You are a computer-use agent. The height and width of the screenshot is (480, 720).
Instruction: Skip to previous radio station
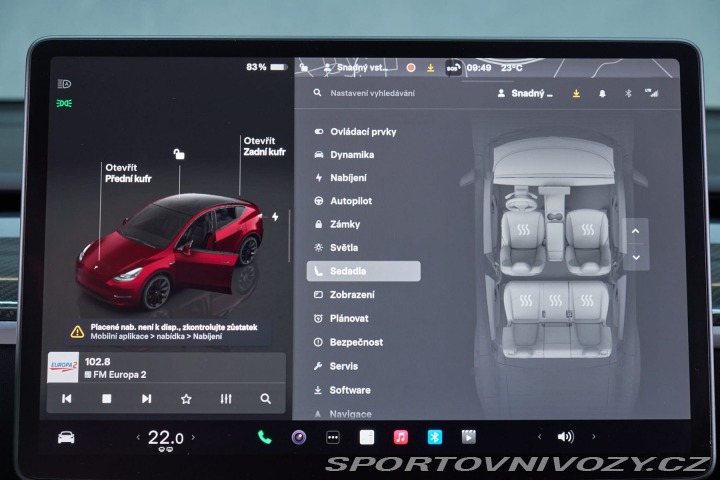(67, 399)
